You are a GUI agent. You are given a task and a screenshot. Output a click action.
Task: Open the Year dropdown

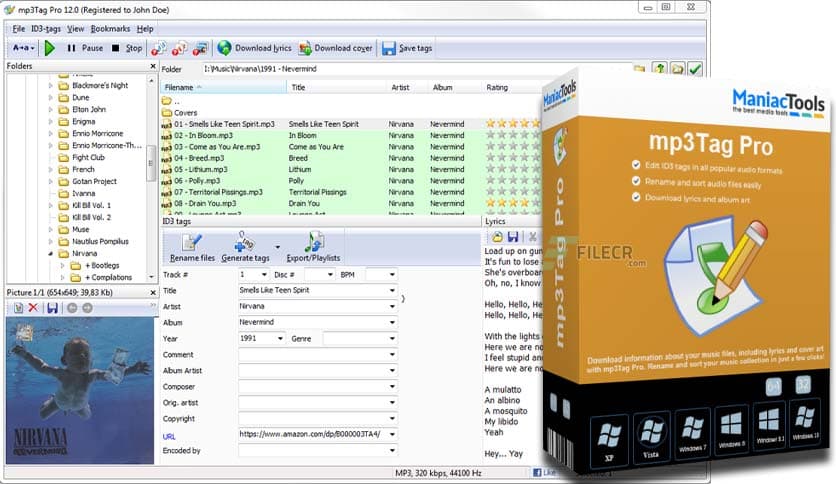280,338
